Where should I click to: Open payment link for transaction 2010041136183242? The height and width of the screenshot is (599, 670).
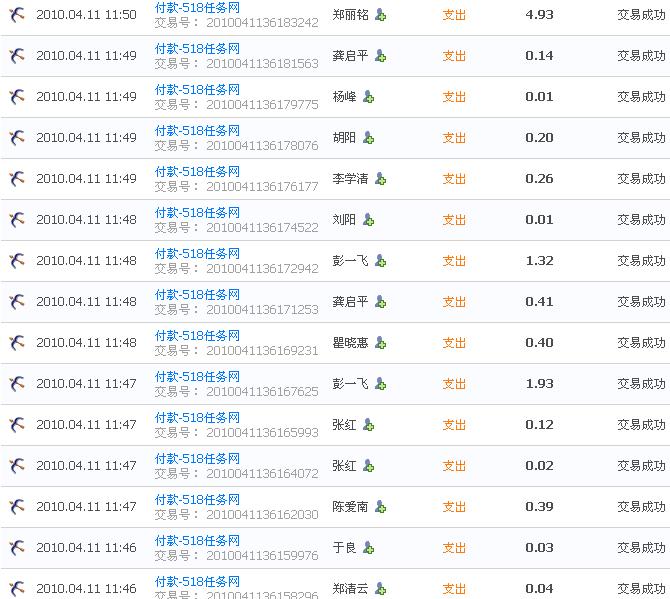coord(197,8)
